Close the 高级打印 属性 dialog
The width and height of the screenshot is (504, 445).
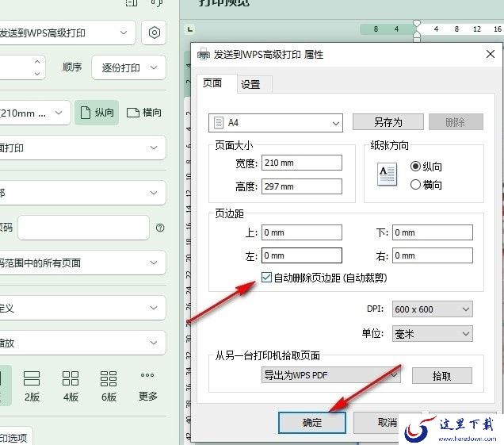coord(491,54)
